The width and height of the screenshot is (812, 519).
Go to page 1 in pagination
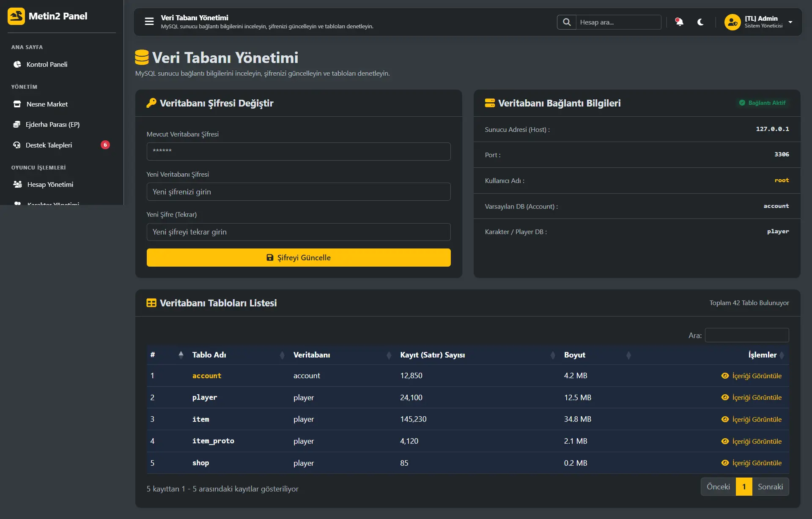click(x=744, y=486)
